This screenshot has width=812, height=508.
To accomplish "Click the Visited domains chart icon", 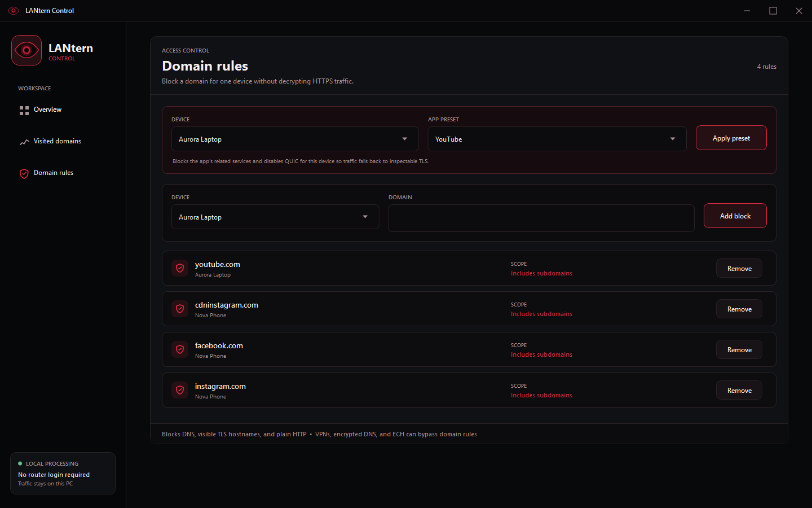I will [x=24, y=142].
